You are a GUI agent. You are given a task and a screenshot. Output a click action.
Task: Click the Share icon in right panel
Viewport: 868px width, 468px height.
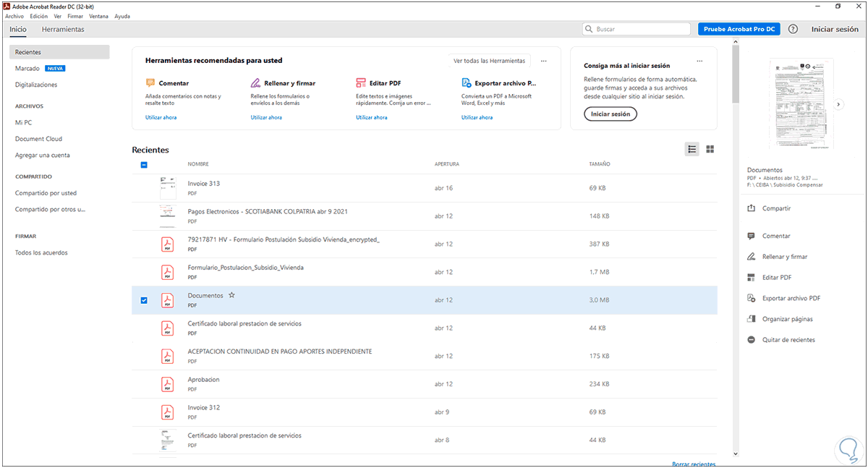point(752,208)
